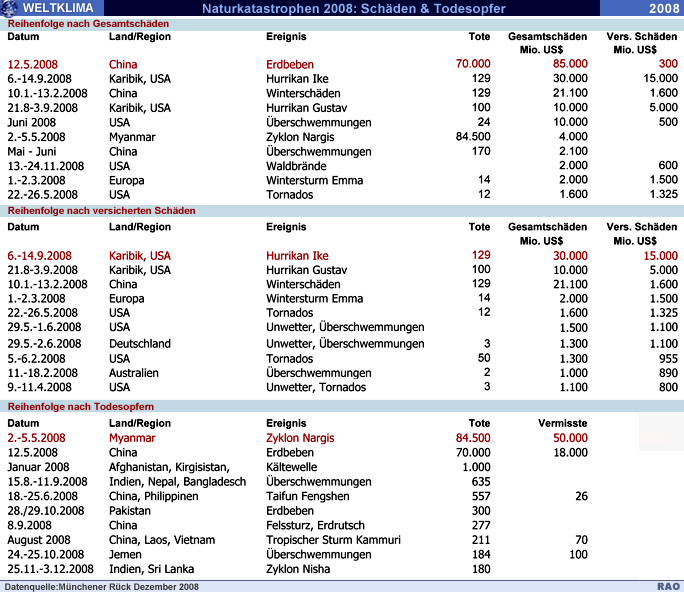Click the death count 24 for USA floods
This screenshot has height=592, width=684.
pos(484,122)
